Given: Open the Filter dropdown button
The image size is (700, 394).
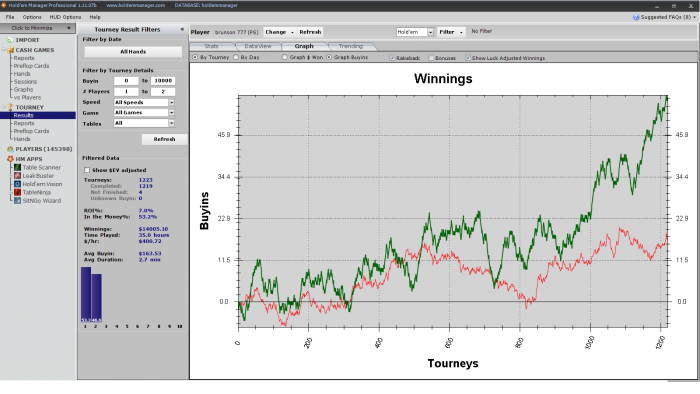Looking at the screenshot, I should tap(450, 32).
